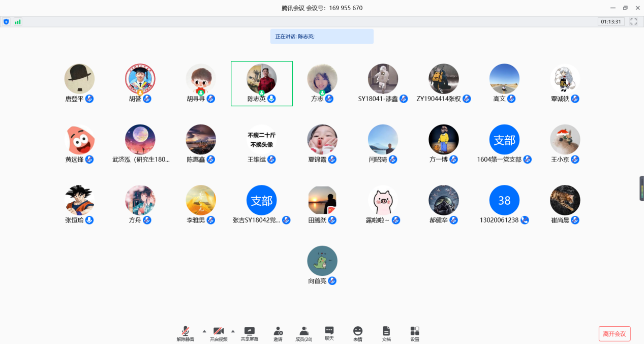Image resolution: width=644 pixels, height=344 pixels.
Task: Click the 解除静音 unmute microphone icon
Action: click(x=186, y=331)
